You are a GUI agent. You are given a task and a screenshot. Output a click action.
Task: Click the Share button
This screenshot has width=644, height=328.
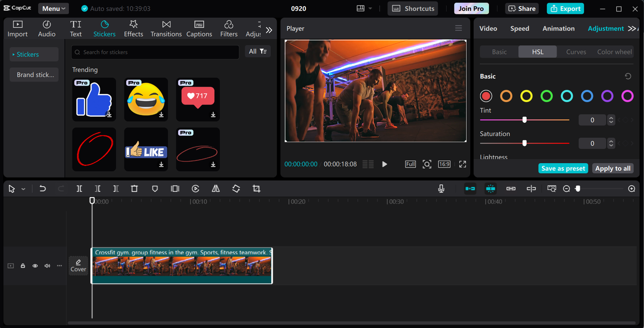[522, 9]
